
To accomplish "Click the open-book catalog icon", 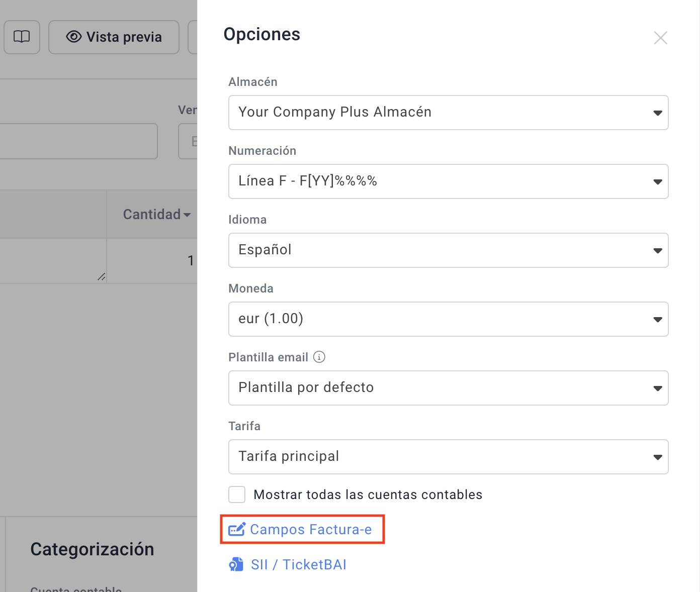I will click(22, 37).
